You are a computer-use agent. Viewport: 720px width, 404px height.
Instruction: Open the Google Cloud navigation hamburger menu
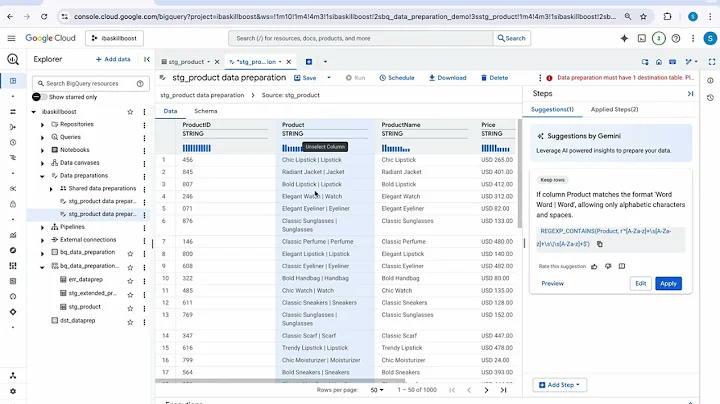point(11,38)
